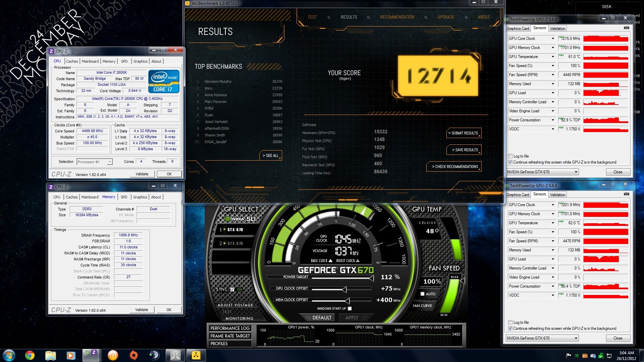Open PERFORMANCE LOG in Precision
644x362 pixels.
pyautogui.click(x=230, y=328)
